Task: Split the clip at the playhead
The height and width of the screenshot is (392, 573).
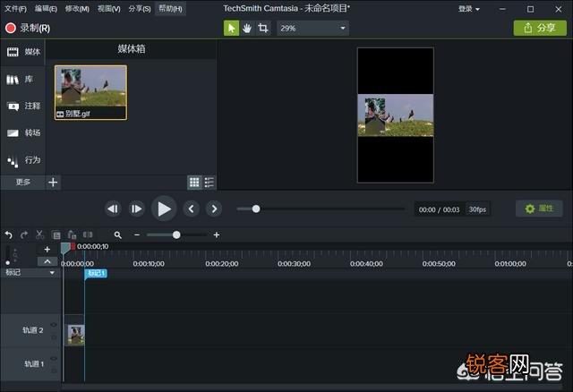Action: tap(88, 234)
